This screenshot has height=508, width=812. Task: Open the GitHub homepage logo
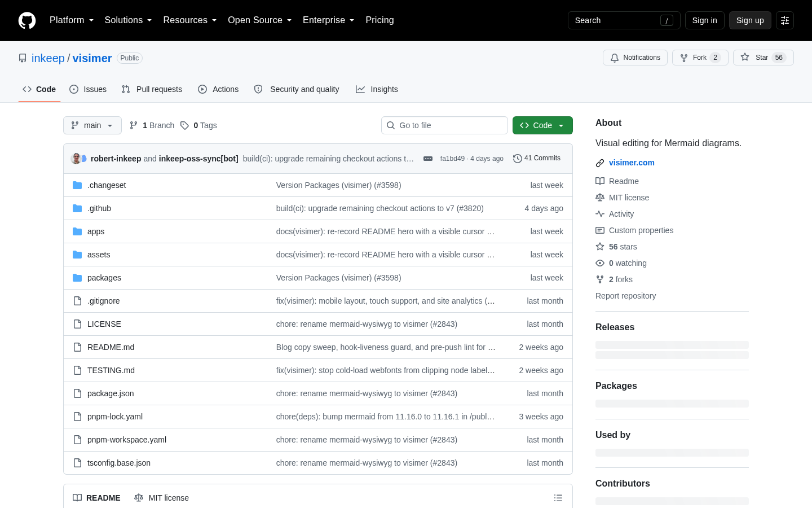(x=27, y=20)
